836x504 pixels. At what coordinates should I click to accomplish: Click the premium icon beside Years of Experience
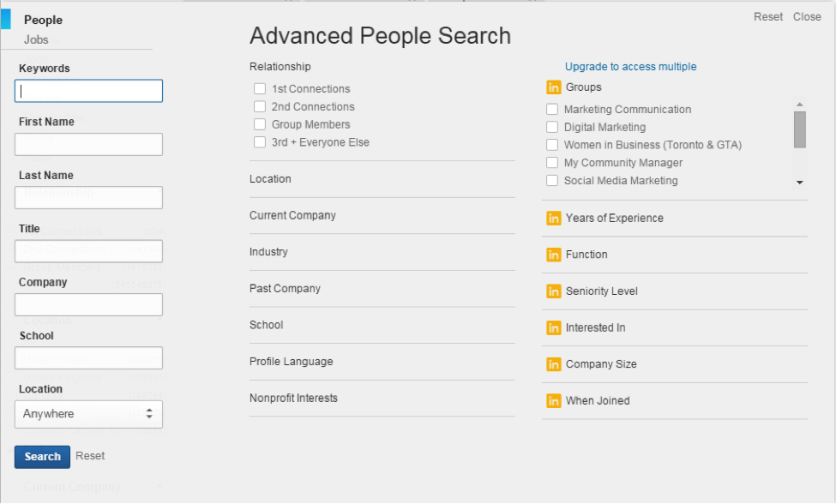point(553,219)
